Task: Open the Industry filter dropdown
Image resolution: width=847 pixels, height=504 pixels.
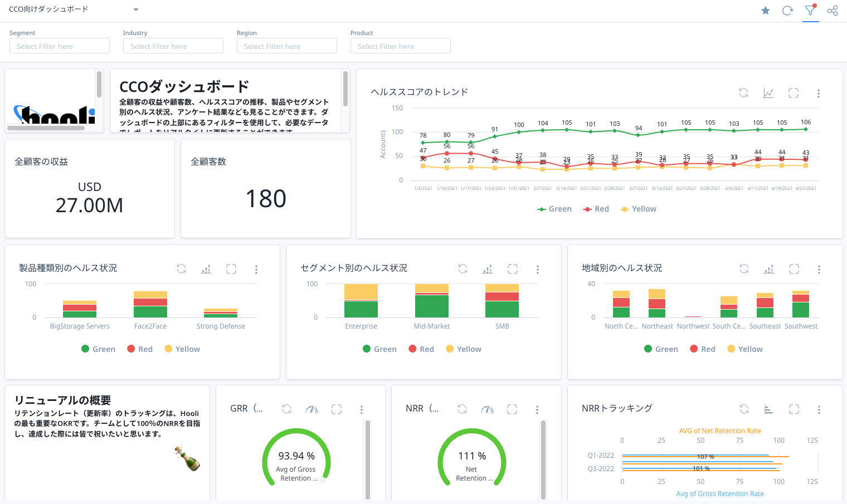Action: [x=173, y=46]
